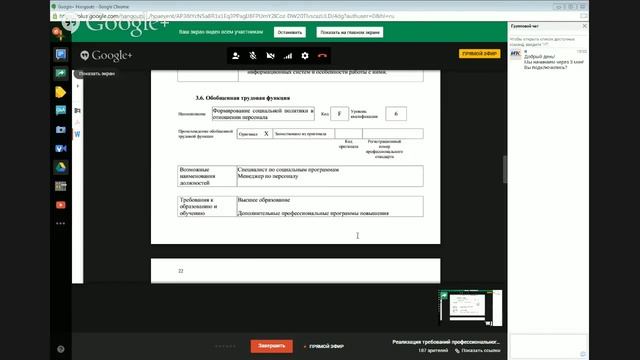Click page number 22 in document
The image size is (640, 360).
(180, 271)
